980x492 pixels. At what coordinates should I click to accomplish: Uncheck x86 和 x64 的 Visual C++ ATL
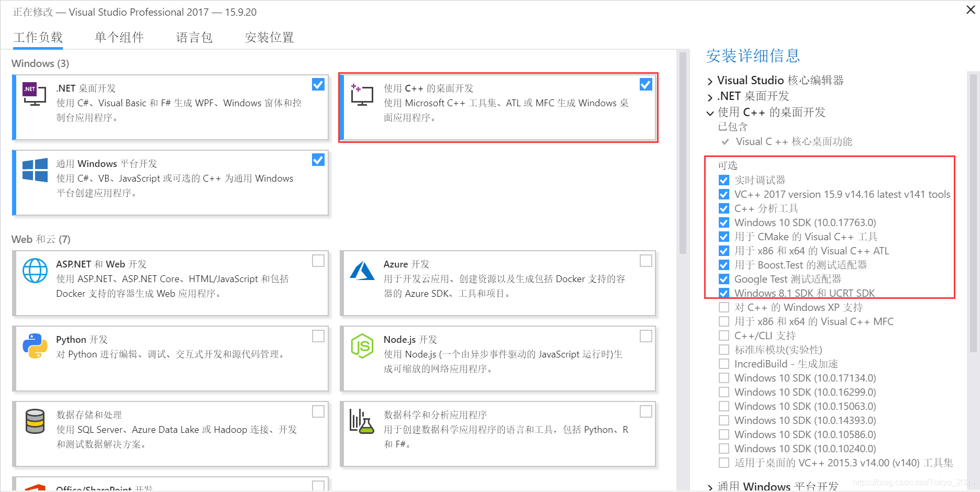pyautogui.click(x=724, y=251)
